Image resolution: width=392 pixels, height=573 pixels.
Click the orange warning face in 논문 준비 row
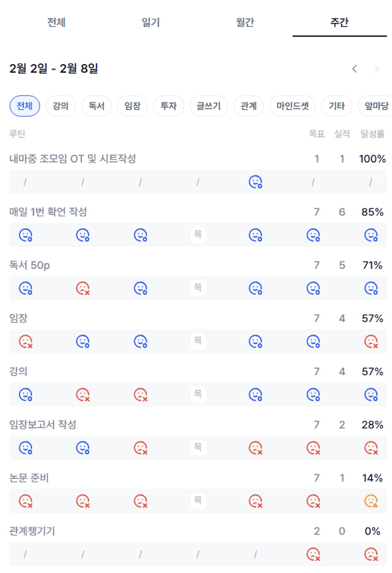pyautogui.click(x=371, y=501)
